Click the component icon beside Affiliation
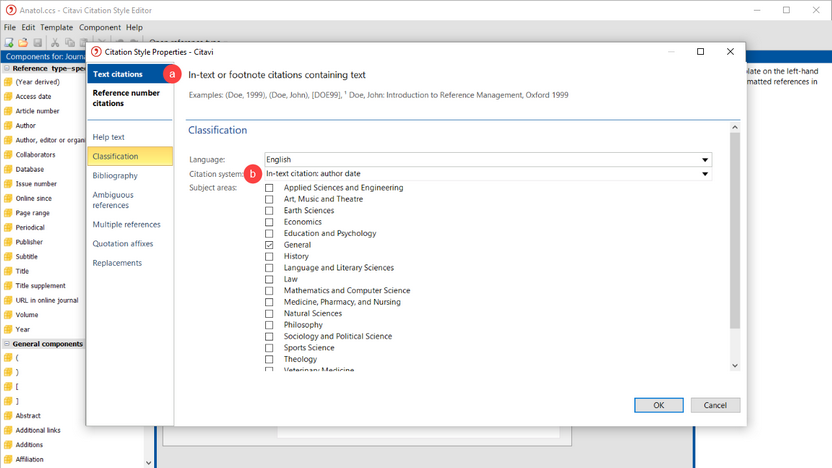 [x=8, y=460]
